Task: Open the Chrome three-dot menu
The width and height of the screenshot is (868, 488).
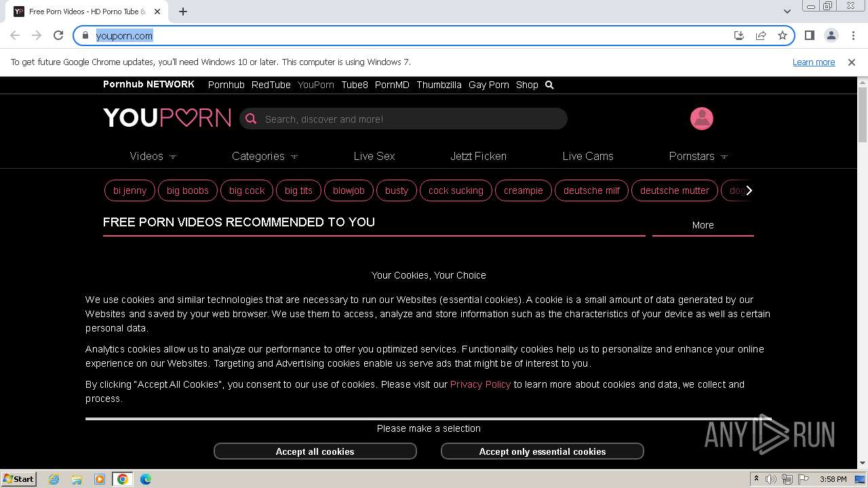Action: click(853, 35)
